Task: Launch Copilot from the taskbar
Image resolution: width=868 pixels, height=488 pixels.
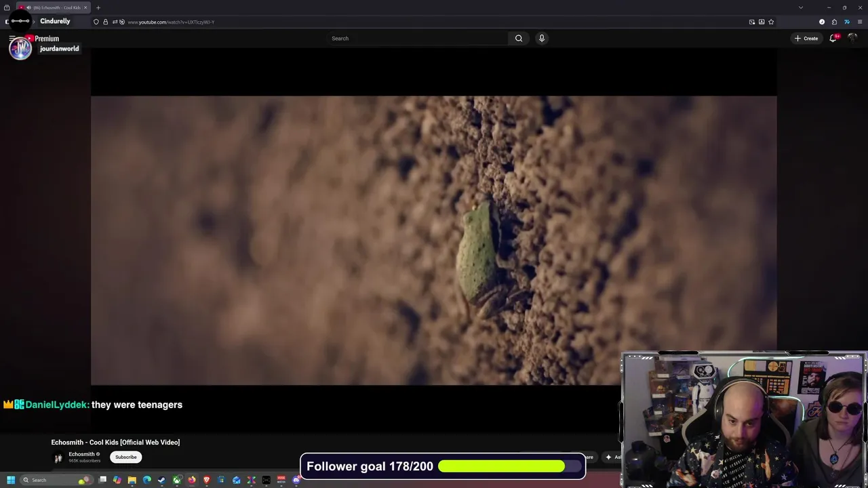Action: [x=117, y=480]
